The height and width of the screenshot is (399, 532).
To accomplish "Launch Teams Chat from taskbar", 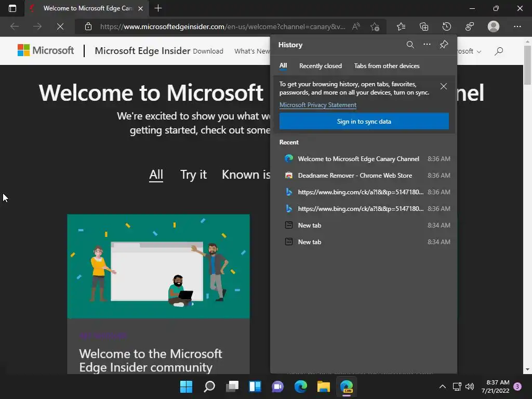I will pos(277,387).
